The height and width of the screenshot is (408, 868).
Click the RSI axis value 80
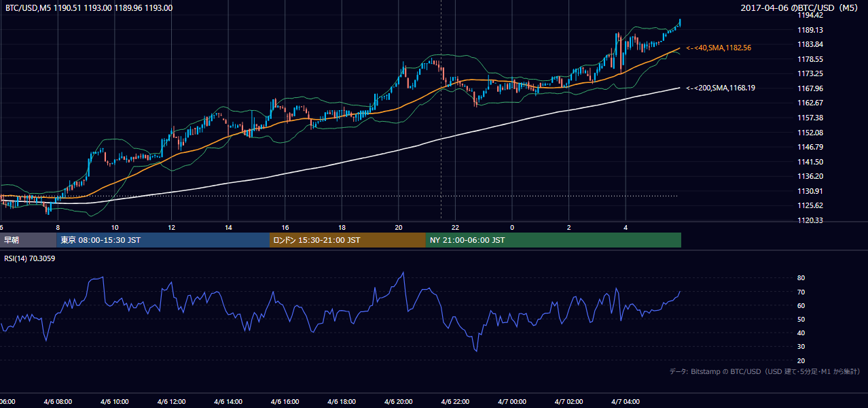pyautogui.click(x=801, y=278)
